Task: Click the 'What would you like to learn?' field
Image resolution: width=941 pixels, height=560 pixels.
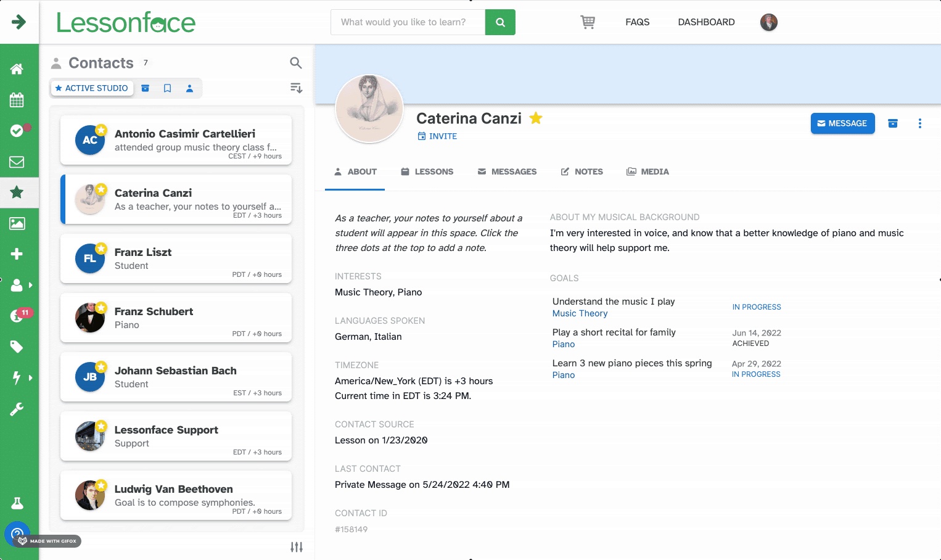Action: (x=408, y=22)
